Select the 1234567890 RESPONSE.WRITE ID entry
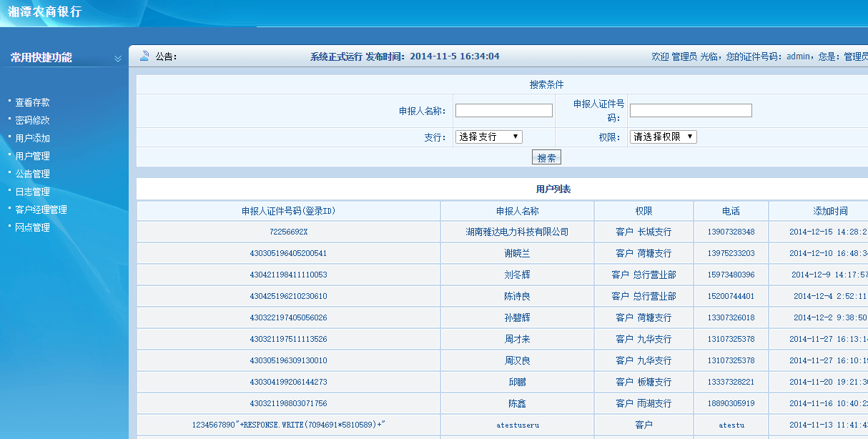Viewport: 868px width, 439px height. [x=289, y=425]
